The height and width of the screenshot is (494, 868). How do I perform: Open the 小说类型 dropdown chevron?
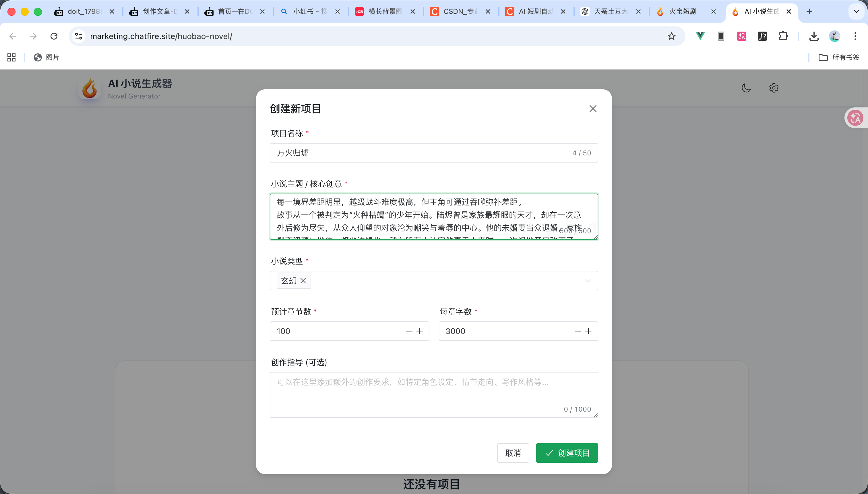[588, 281]
